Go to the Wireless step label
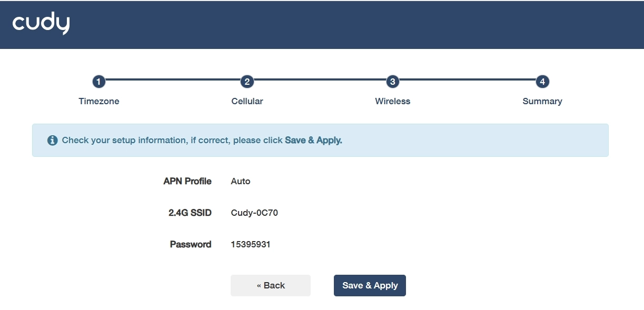Image resolution: width=644 pixels, height=310 pixels. click(x=392, y=101)
